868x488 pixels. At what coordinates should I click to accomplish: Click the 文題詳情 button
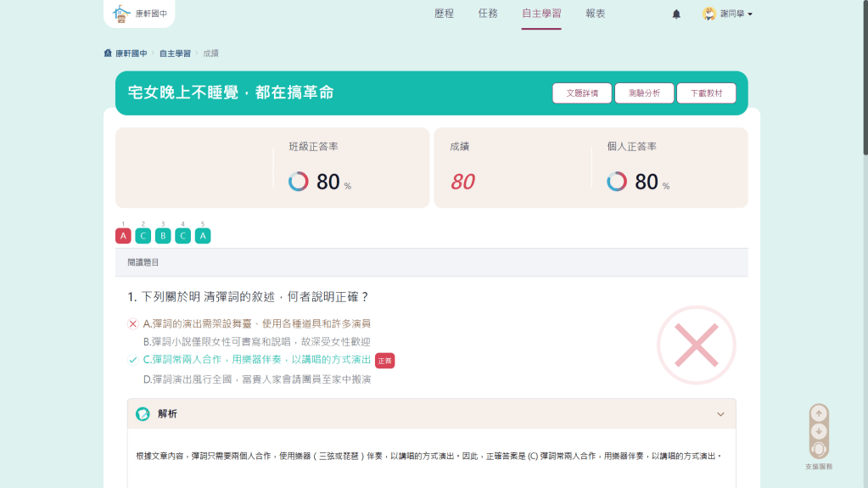pyautogui.click(x=582, y=93)
